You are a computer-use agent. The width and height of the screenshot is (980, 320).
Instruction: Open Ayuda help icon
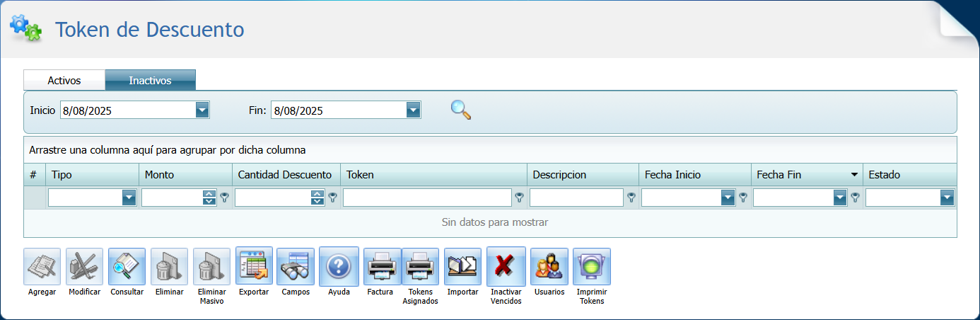coord(339,266)
